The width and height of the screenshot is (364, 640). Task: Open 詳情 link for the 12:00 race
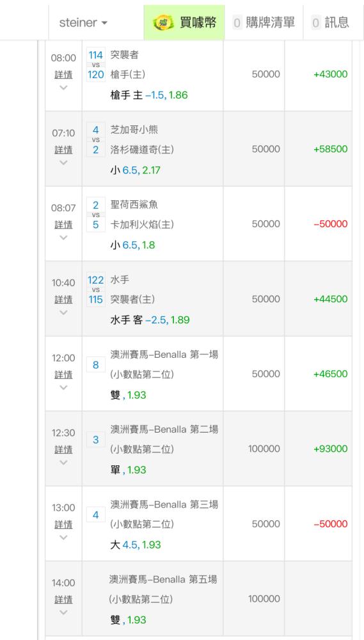coord(63,374)
